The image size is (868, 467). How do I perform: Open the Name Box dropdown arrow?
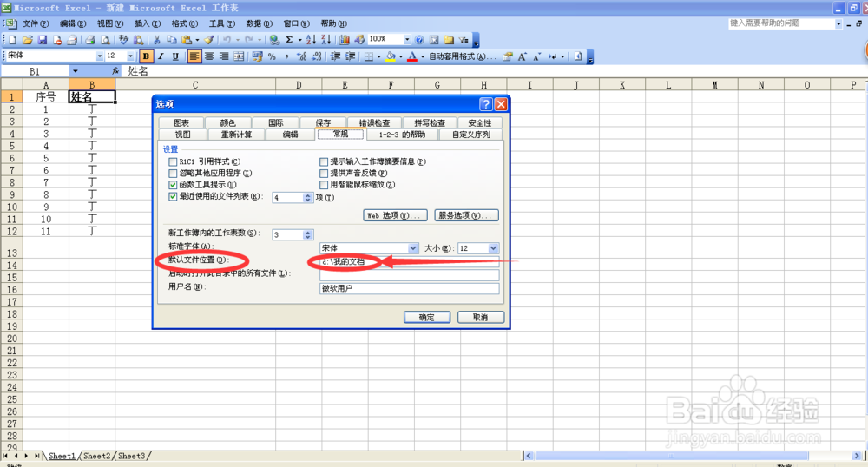coord(76,71)
